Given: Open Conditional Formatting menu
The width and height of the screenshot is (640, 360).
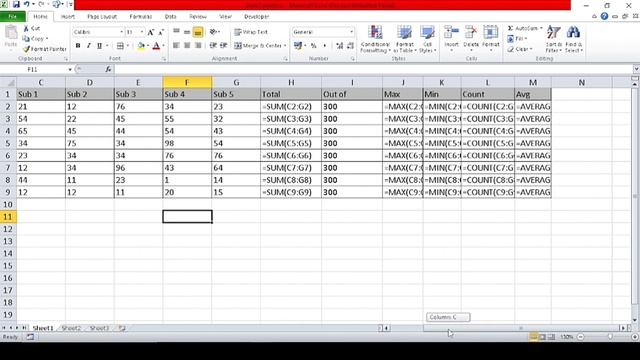Looking at the screenshot, I should [375, 39].
